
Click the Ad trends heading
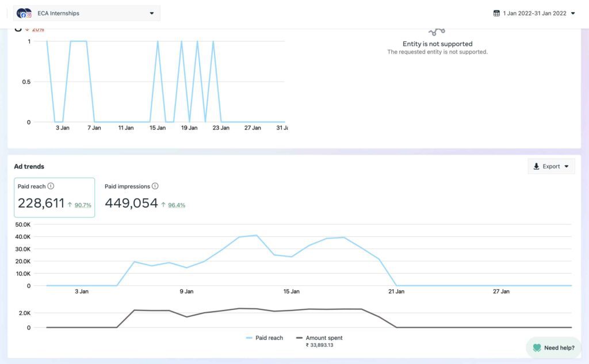click(29, 167)
